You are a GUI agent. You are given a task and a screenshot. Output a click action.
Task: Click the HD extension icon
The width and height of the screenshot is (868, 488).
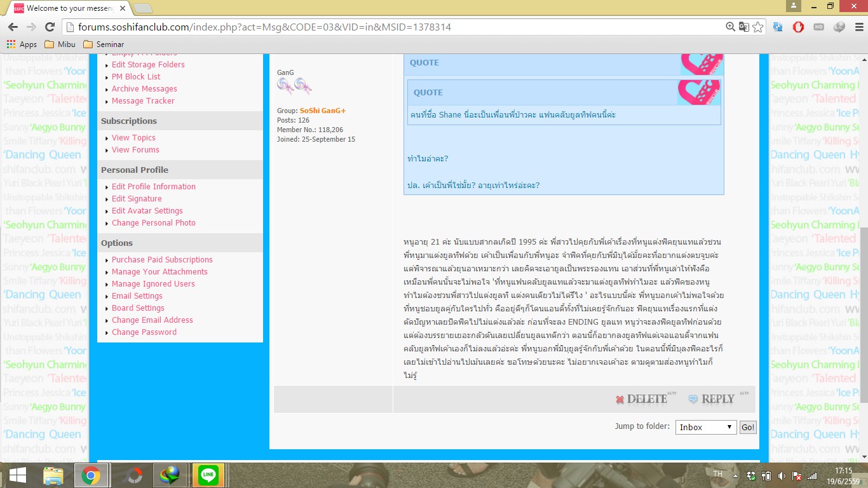(819, 27)
